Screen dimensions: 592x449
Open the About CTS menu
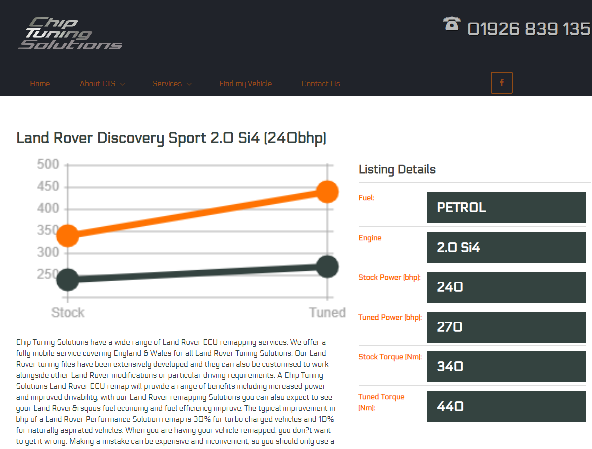(97, 83)
